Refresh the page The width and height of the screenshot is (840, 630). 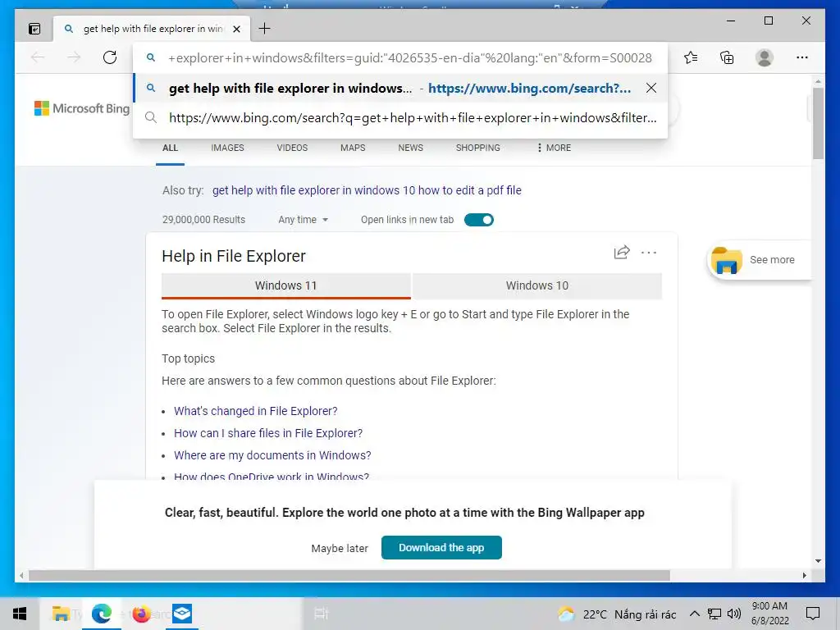[110, 57]
